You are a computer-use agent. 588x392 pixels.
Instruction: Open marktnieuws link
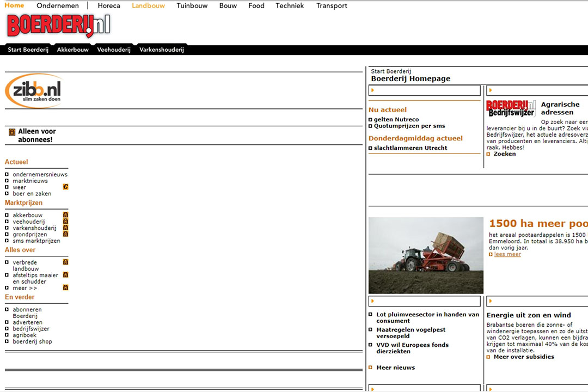30,181
